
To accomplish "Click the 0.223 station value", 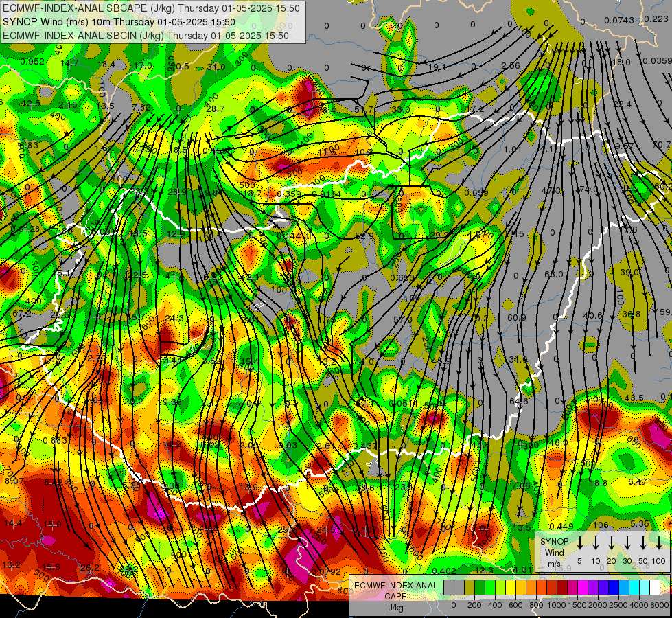I will tap(656, 19).
